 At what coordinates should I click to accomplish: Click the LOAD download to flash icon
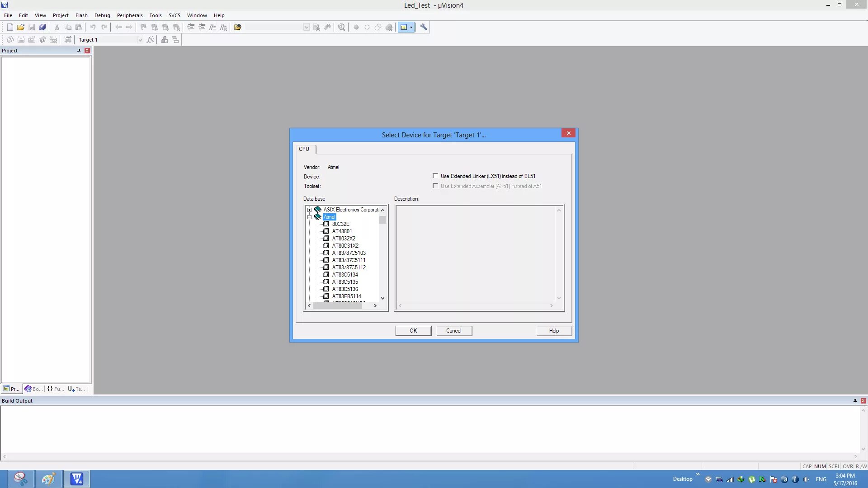click(x=68, y=40)
